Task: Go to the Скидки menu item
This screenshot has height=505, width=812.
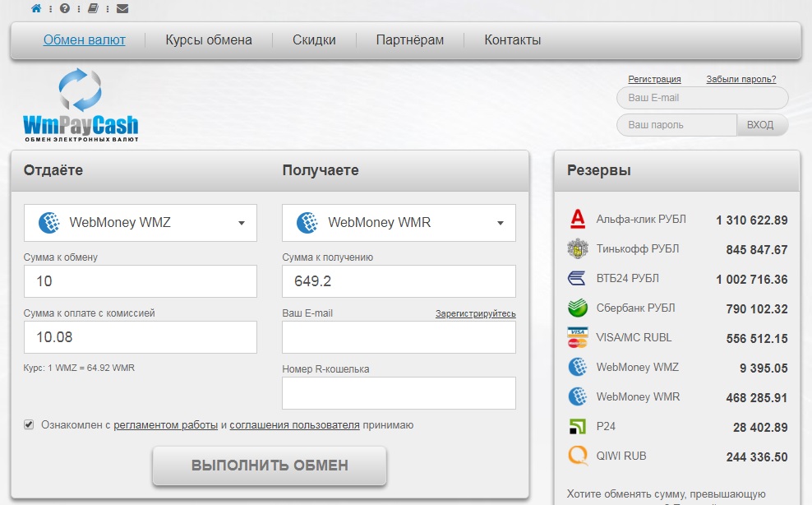Action: click(314, 40)
